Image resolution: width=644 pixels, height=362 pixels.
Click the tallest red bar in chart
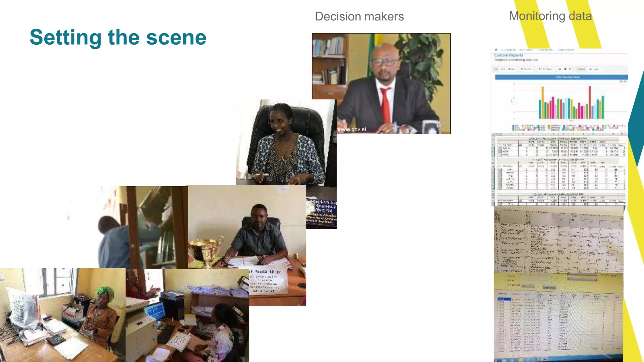pyautogui.click(x=590, y=102)
